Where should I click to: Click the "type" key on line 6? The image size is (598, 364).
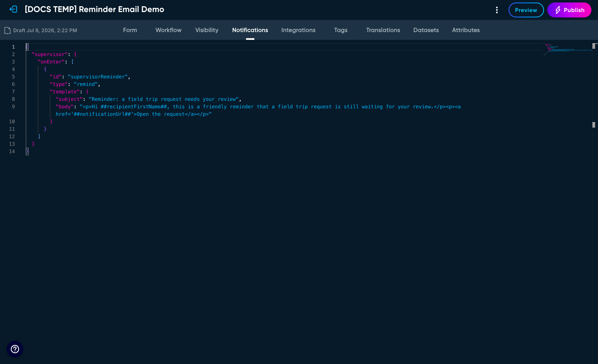pos(59,84)
